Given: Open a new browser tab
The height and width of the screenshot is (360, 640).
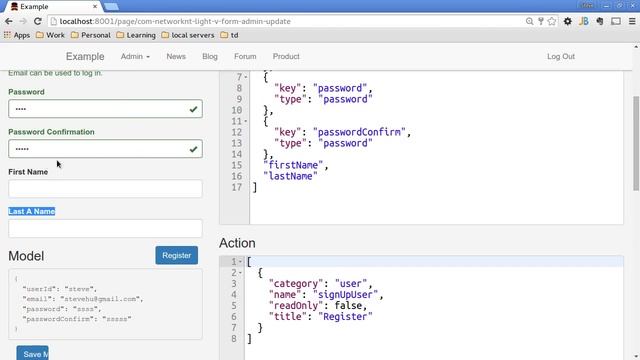Looking at the screenshot, I should click(111, 7).
